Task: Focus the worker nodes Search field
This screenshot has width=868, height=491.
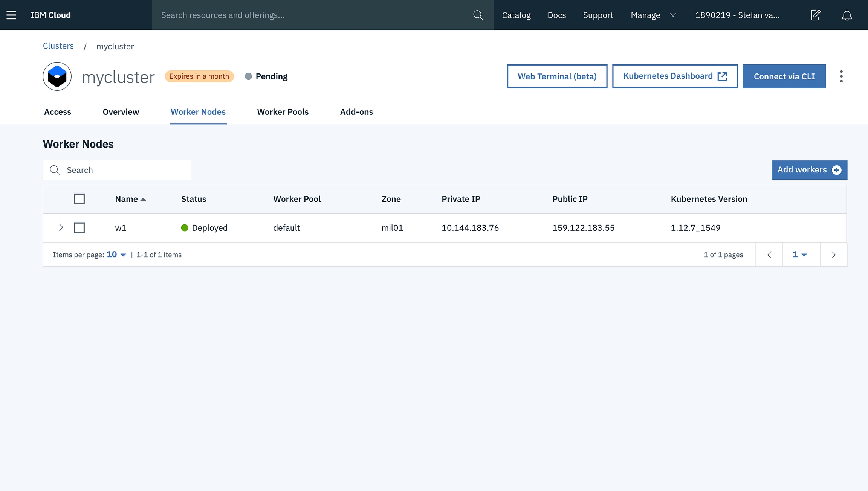Action: tap(117, 170)
